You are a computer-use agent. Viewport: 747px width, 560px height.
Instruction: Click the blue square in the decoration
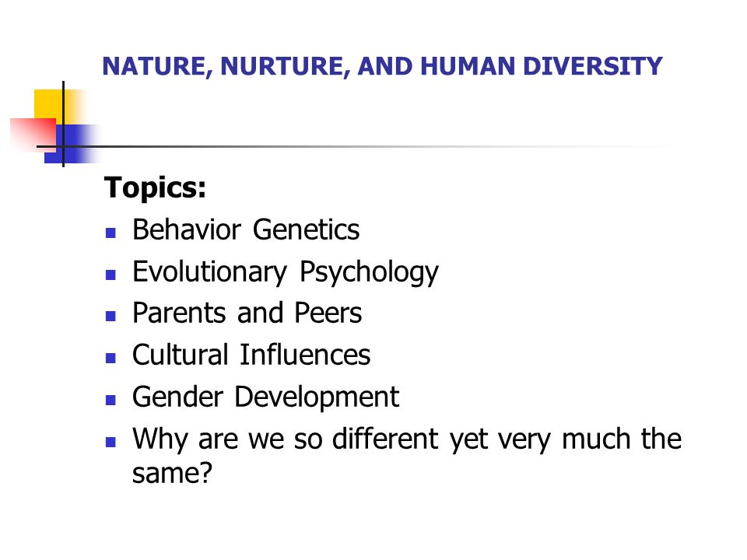point(72,145)
